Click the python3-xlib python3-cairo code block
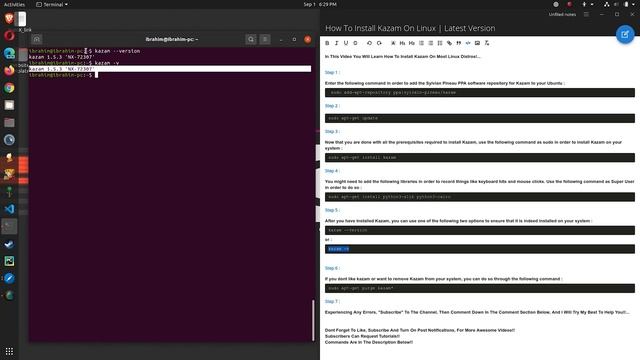 tap(480, 197)
